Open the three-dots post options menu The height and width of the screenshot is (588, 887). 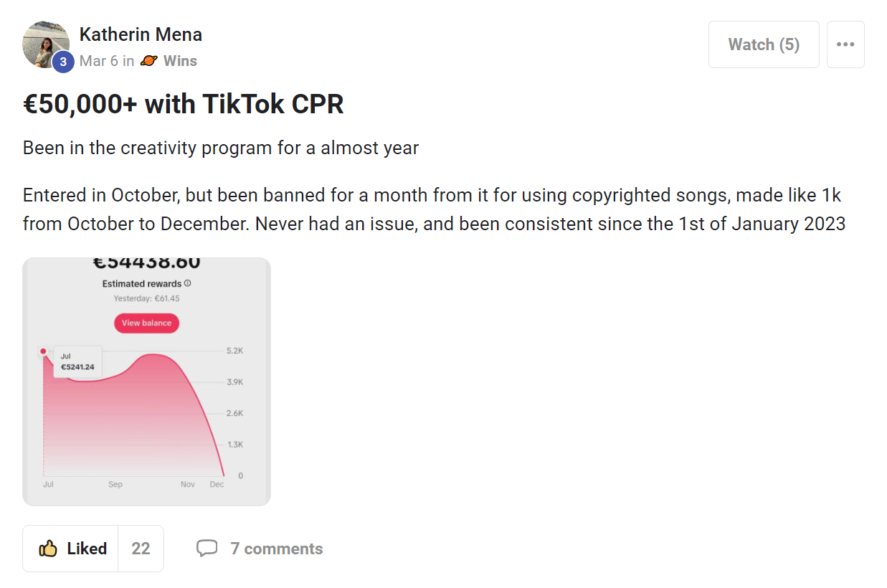coord(845,44)
